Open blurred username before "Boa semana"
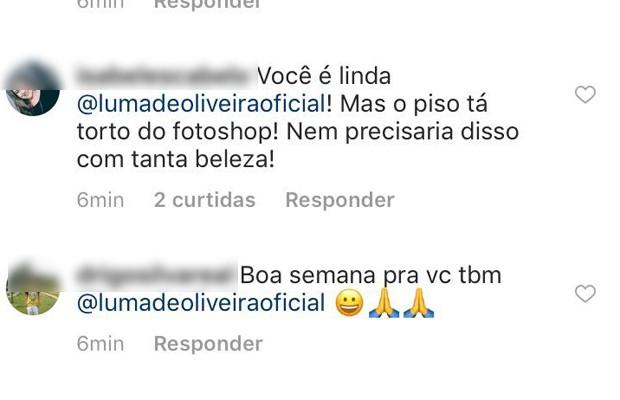 pos(157,275)
